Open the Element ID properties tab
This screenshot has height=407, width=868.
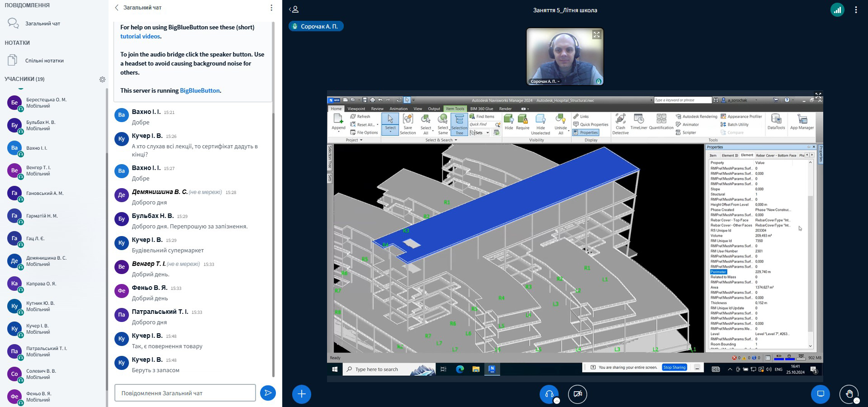730,156
